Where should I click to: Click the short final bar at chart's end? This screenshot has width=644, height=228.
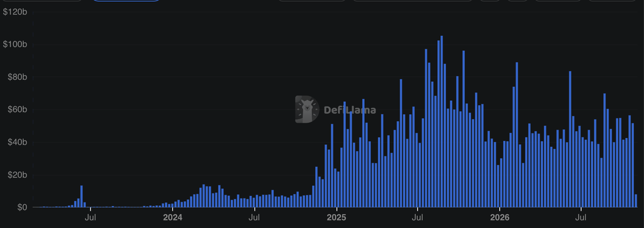point(636,201)
